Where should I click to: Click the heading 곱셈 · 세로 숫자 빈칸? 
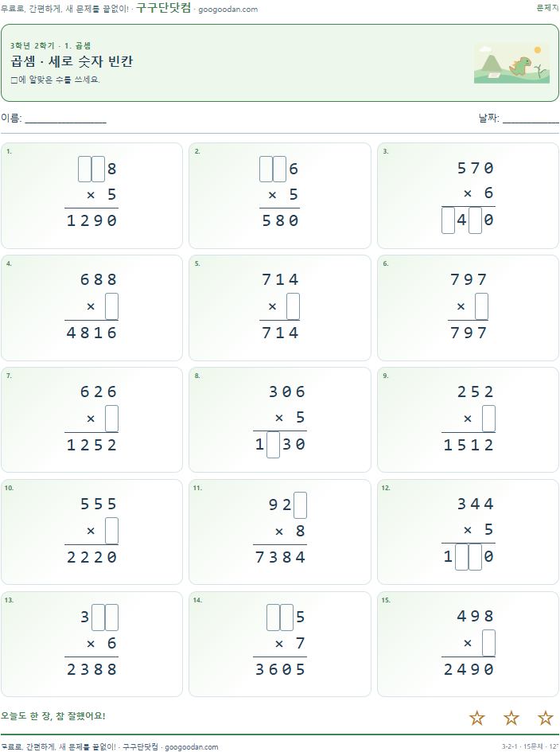72,61
